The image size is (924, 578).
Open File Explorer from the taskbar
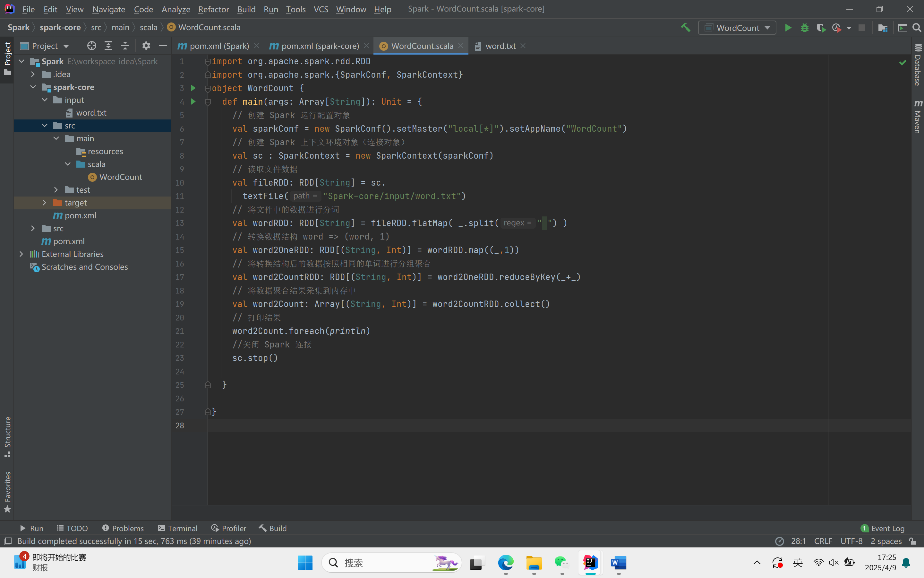tap(534, 563)
